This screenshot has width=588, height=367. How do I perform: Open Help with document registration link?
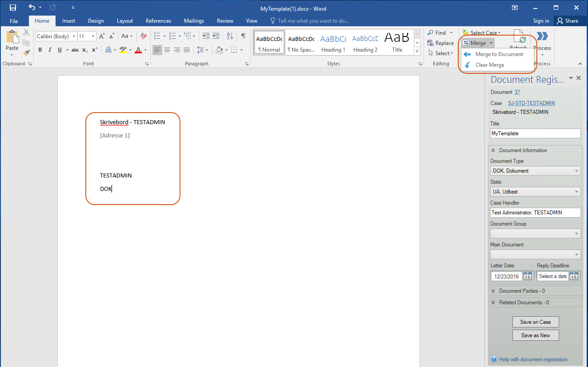pos(533,359)
